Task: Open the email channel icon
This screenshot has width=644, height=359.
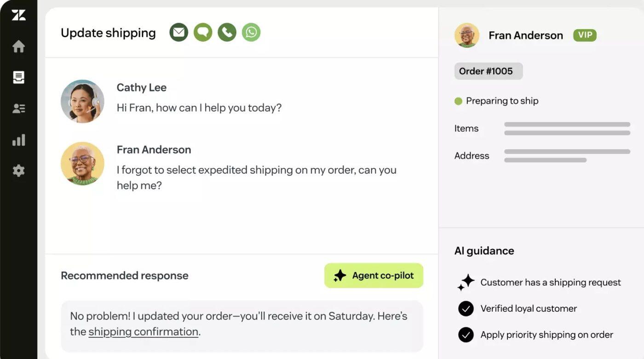Action: tap(178, 32)
